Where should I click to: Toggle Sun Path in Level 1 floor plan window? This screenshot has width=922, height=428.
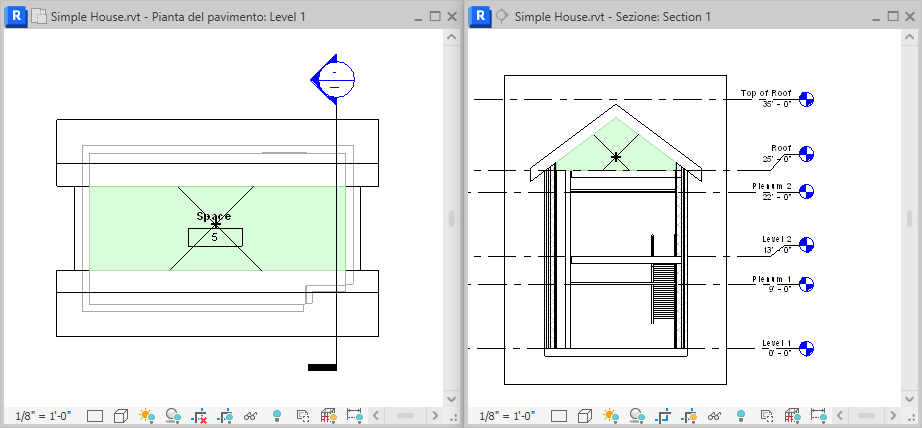point(147,416)
